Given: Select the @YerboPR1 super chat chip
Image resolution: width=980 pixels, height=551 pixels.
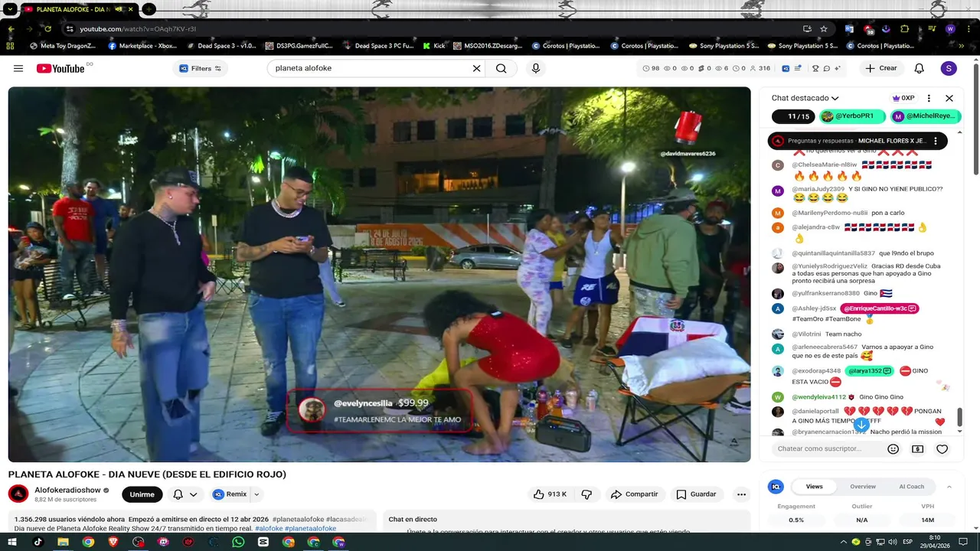Looking at the screenshot, I should pyautogui.click(x=852, y=116).
